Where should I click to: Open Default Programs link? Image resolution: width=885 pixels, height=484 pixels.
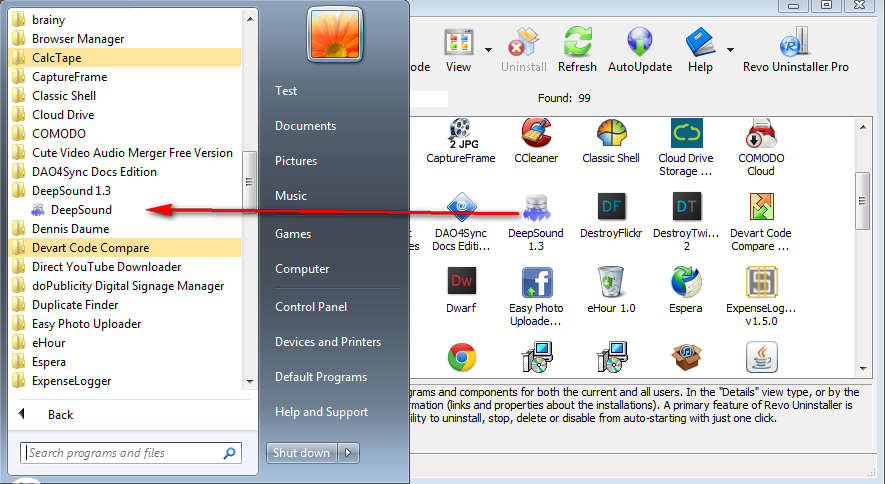[321, 377]
